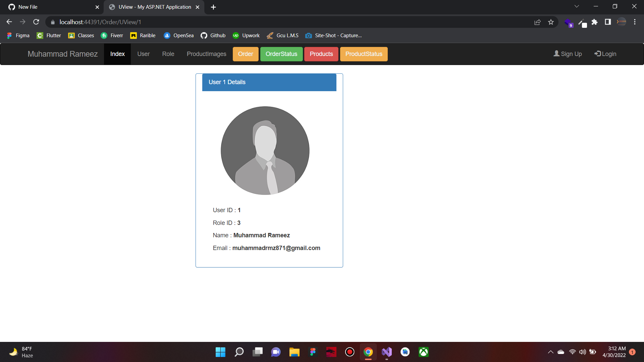Open the share icon in the address bar
The height and width of the screenshot is (362, 644).
tap(537, 22)
